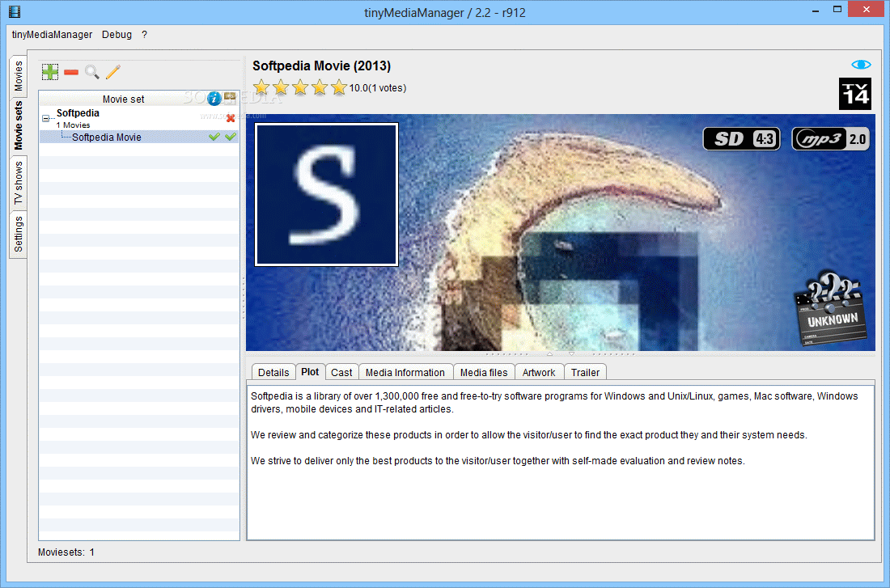The height and width of the screenshot is (588, 890).
Task: Collapse the Softpedia movie set node
Action: pyautogui.click(x=46, y=119)
